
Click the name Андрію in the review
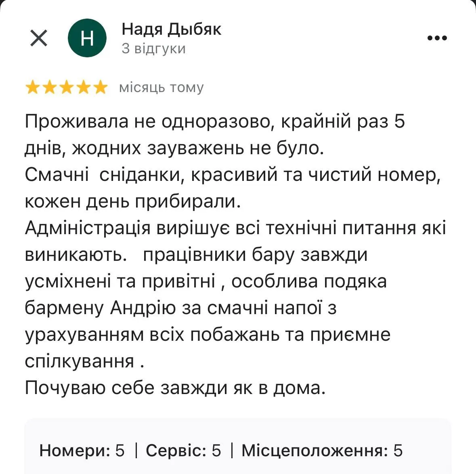point(143,308)
